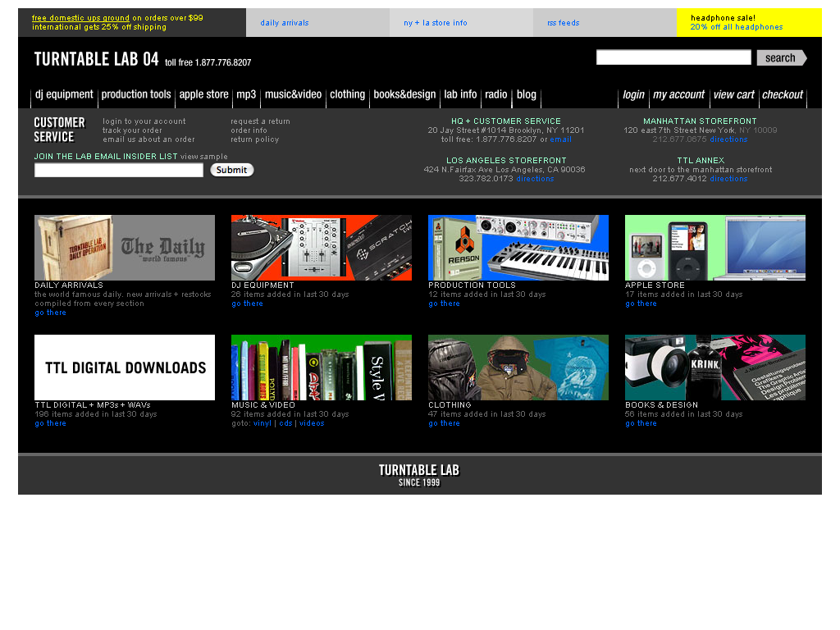Click '196 items added in last 30 days'
This screenshot has height=630, width=840.
(x=96, y=414)
